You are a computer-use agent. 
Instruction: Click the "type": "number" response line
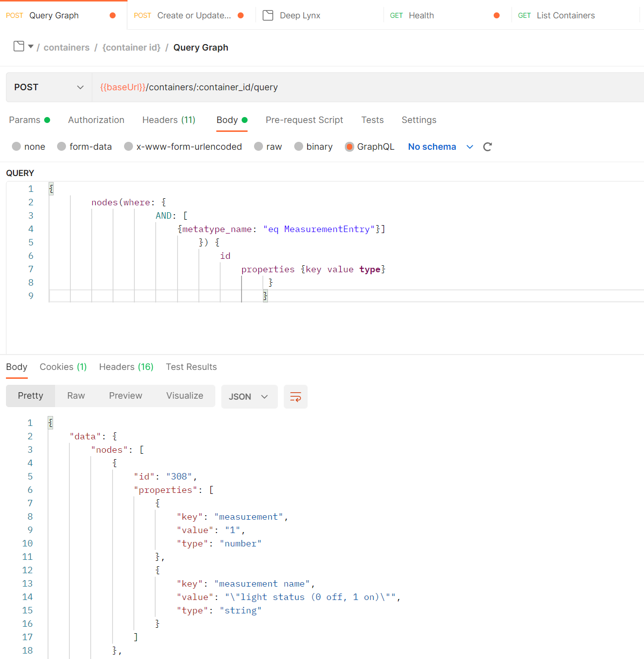[219, 543]
